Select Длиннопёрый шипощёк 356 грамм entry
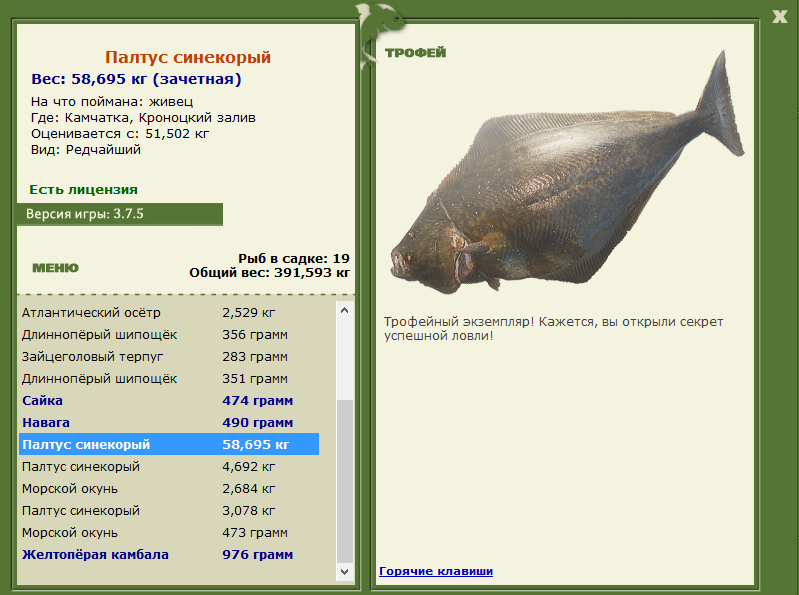 tap(169, 335)
